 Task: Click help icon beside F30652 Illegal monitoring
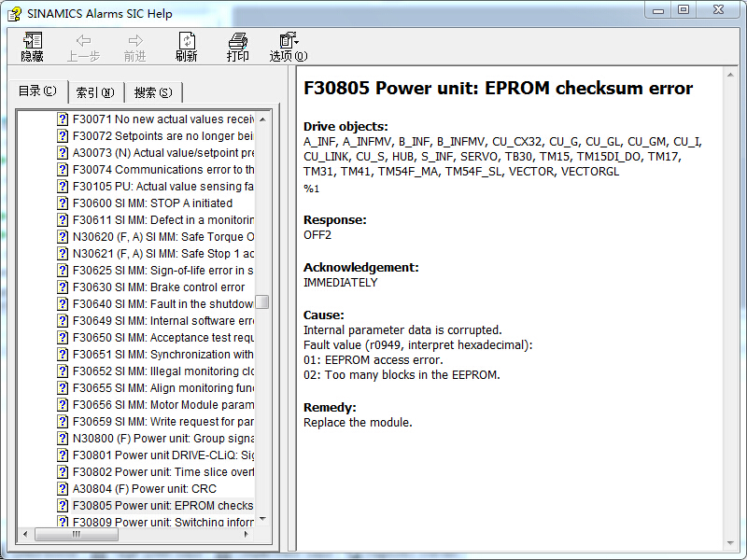[63, 371]
